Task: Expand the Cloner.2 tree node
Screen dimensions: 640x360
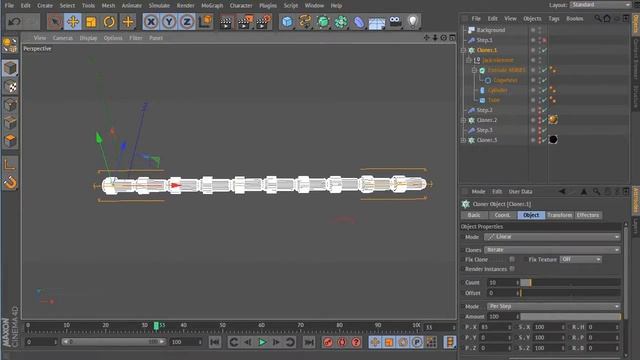Action: [463, 120]
